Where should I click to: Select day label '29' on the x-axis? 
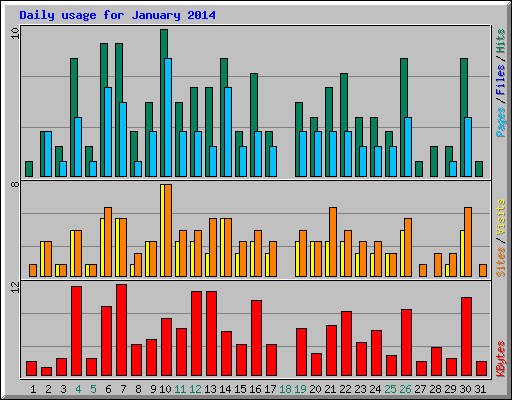pyautogui.click(x=450, y=389)
